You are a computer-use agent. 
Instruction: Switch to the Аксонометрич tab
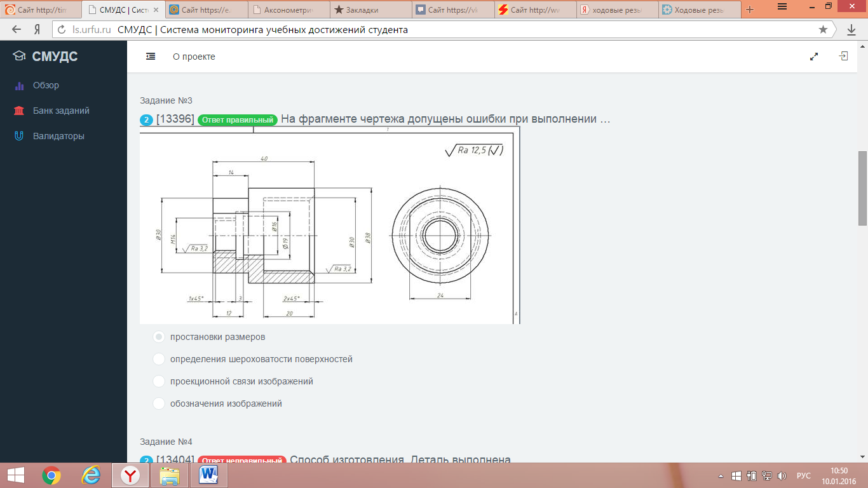pyautogui.click(x=288, y=10)
